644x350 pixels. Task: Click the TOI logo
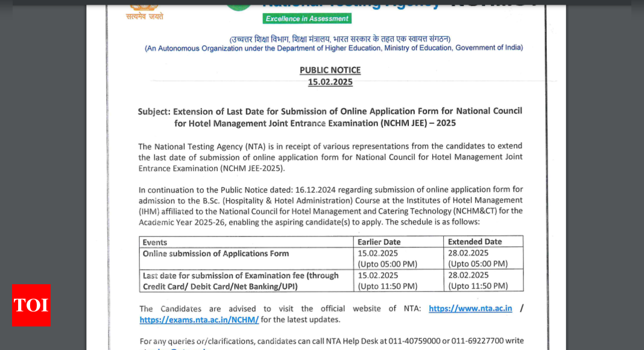[x=31, y=305]
